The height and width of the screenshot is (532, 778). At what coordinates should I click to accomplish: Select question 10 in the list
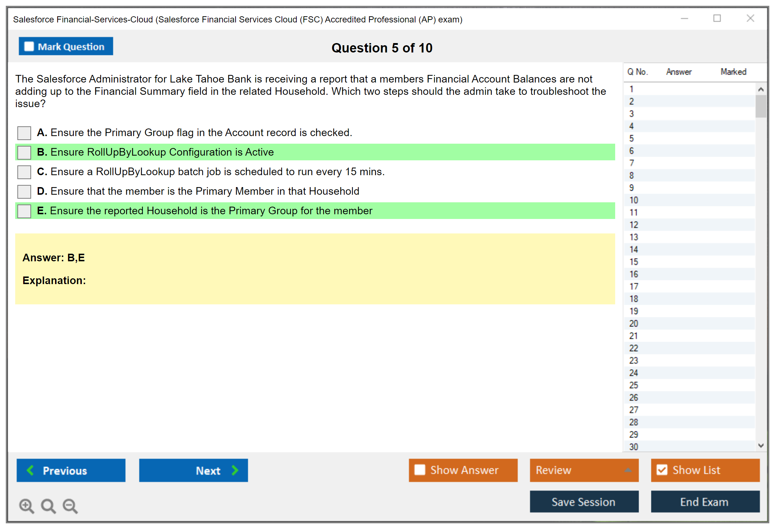pos(634,200)
